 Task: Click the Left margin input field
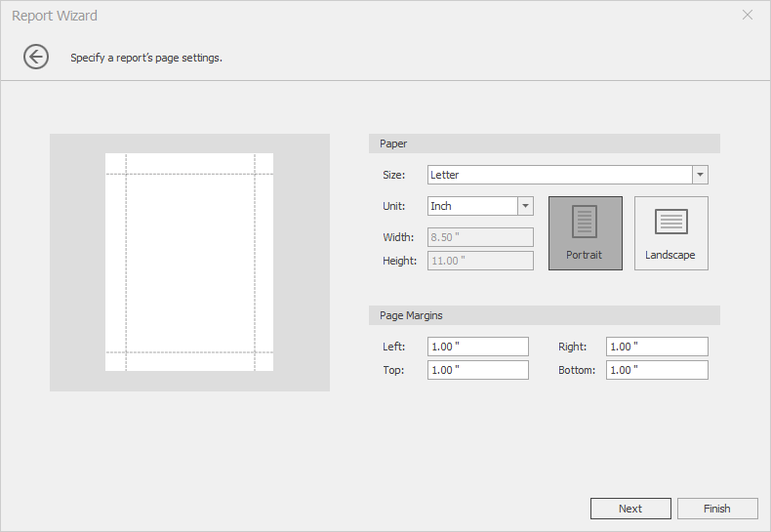tap(477, 347)
